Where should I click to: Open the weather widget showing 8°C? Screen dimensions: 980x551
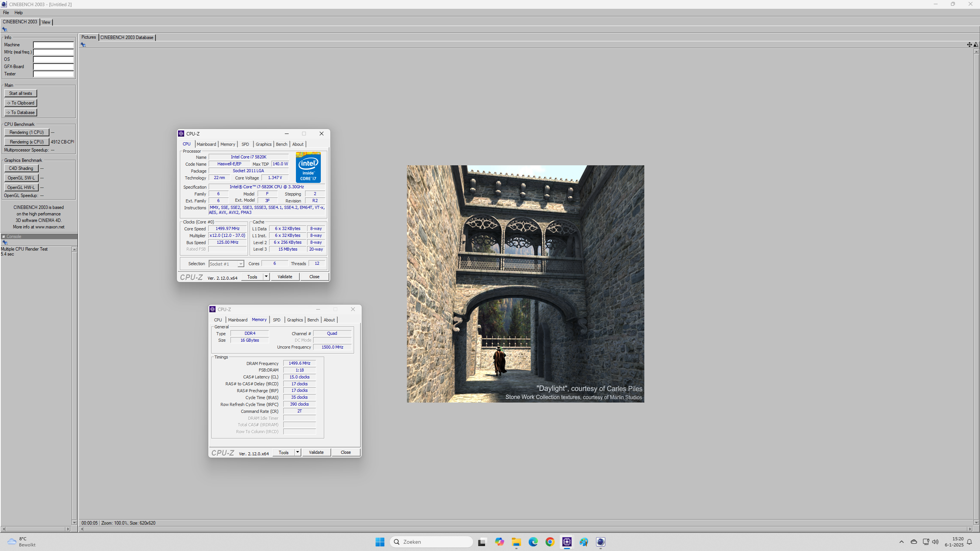(21, 542)
